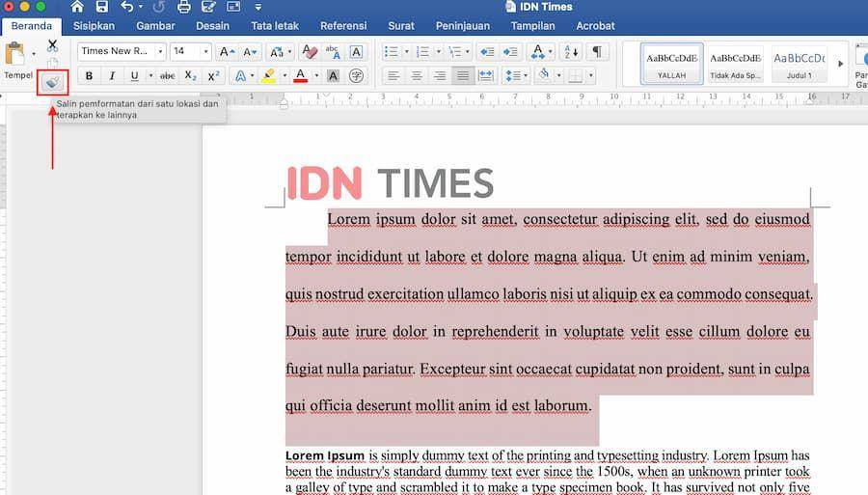
Task: Click the Tempel paste button
Action: tap(18, 61)
